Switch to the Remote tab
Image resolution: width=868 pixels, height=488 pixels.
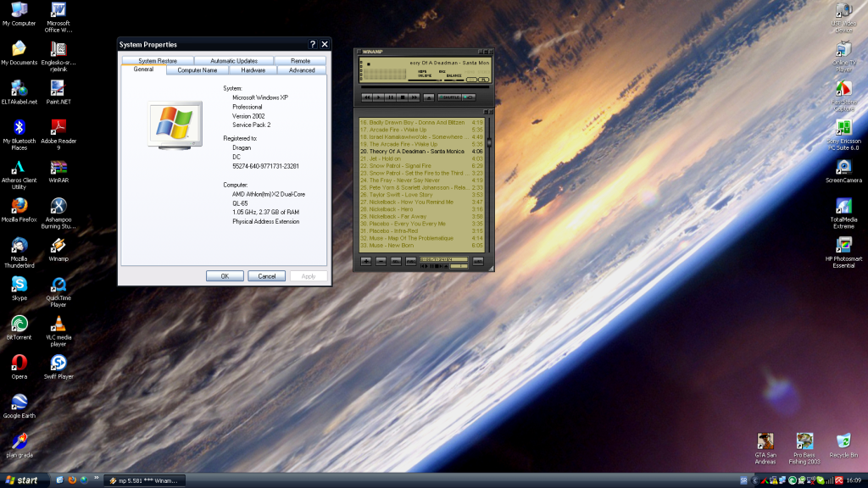pyautogui.click(x=300, y=61)
